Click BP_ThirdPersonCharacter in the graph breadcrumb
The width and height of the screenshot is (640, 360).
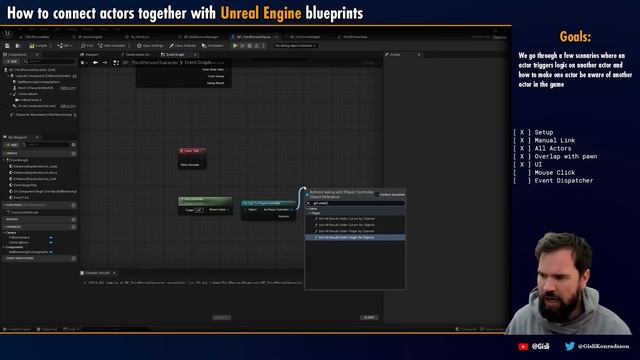150,62
